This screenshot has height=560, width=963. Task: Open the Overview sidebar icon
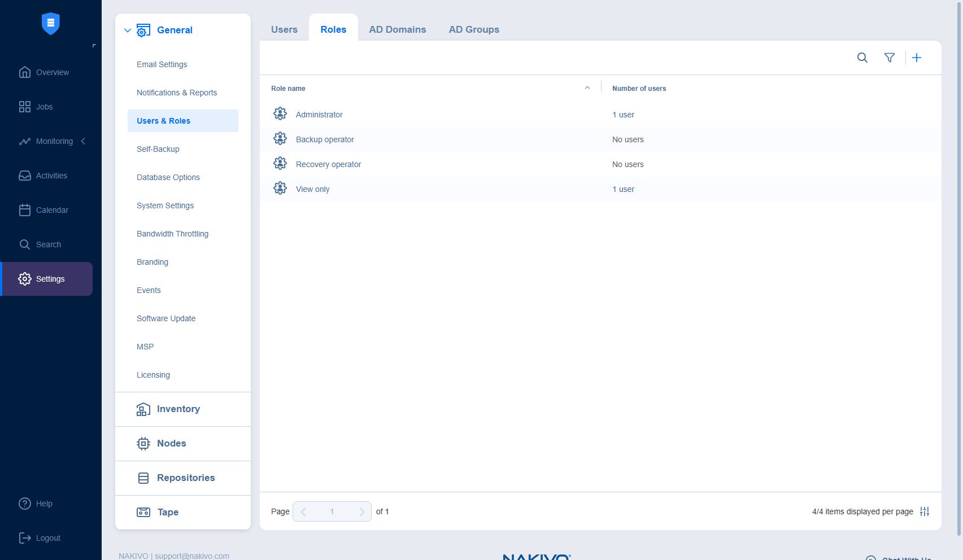[25, 72]
